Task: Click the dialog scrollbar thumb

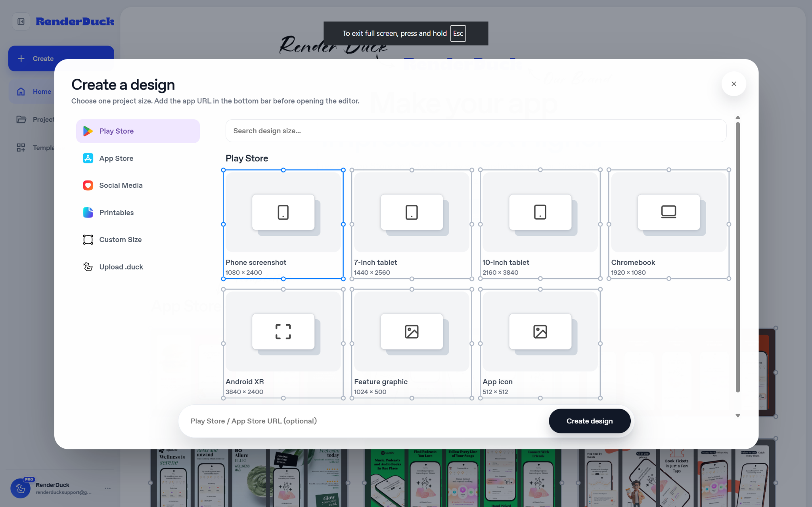Action: click(x=737, y=257)
